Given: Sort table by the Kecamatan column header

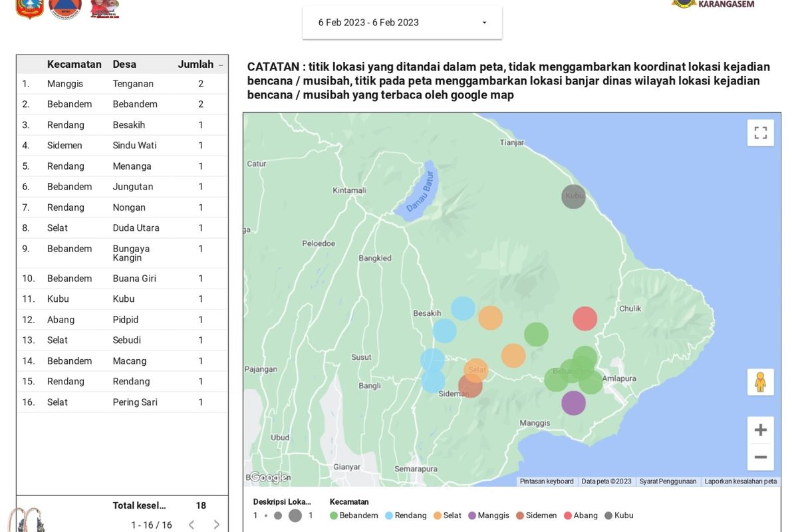Looking at the screenshot, I should (x=74, y=65).
